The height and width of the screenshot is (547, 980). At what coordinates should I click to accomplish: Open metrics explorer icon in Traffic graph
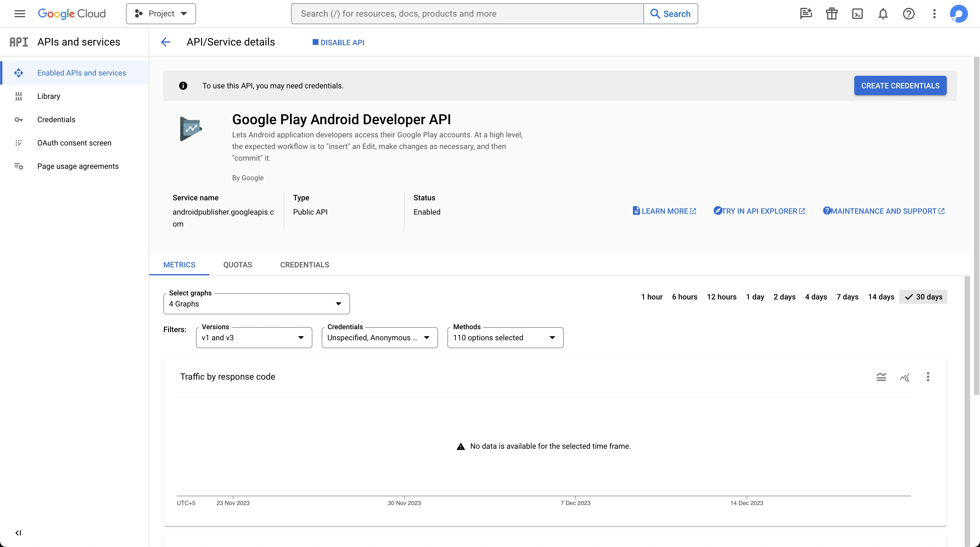click(905, 377)
